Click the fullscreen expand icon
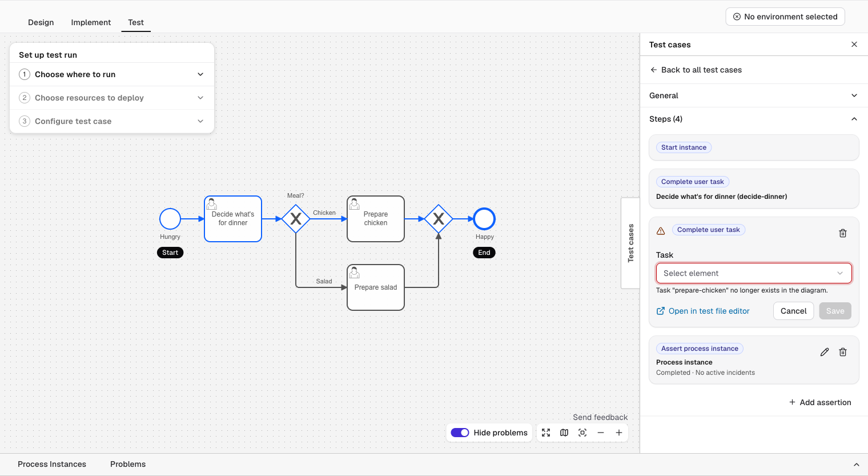The height and width of the screenshot is (476, 868). (x=546, y=433)
